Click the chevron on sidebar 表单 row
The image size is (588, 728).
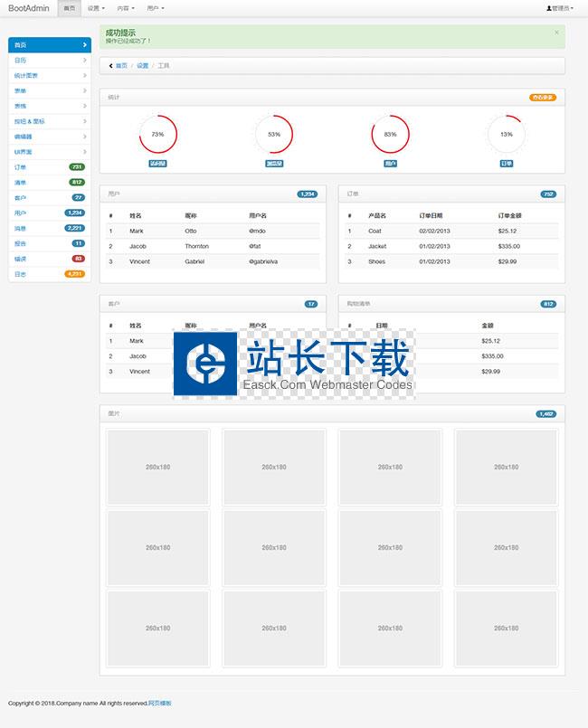(x=84, y=90)
